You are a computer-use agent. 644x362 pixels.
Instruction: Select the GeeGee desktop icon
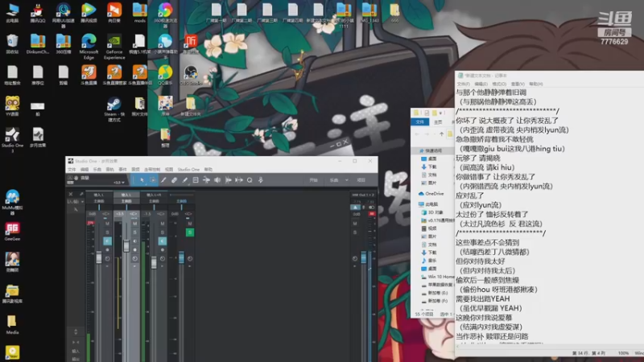12,232
